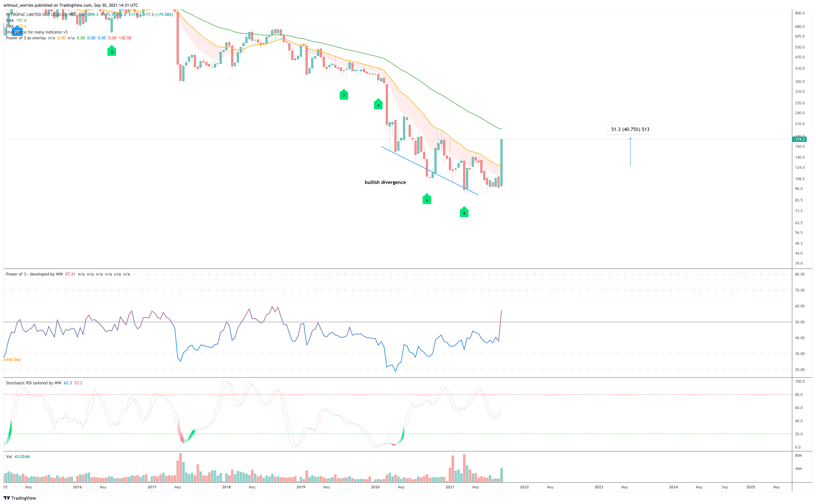The width and height of the screenshot is (816, 504).
Task: Click the tall green last candle on price chart
Action: point(501,162)
